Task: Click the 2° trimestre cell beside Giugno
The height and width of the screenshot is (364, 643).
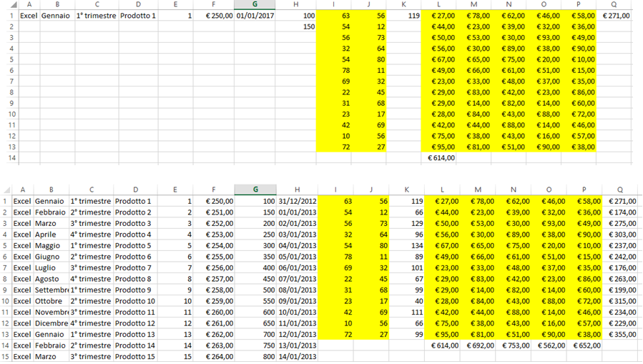Action: point(92,257)
